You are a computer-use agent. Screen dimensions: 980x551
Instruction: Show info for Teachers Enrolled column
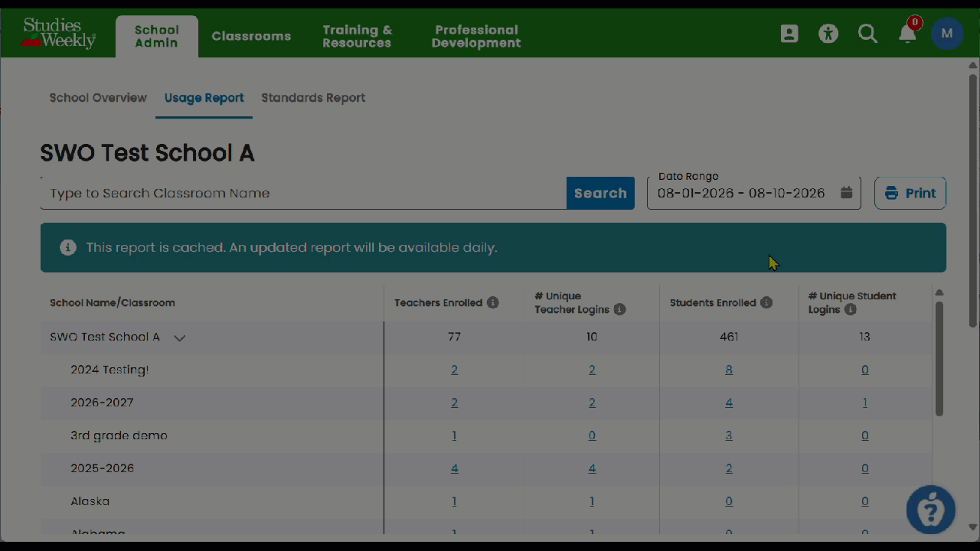pos(493,302)
